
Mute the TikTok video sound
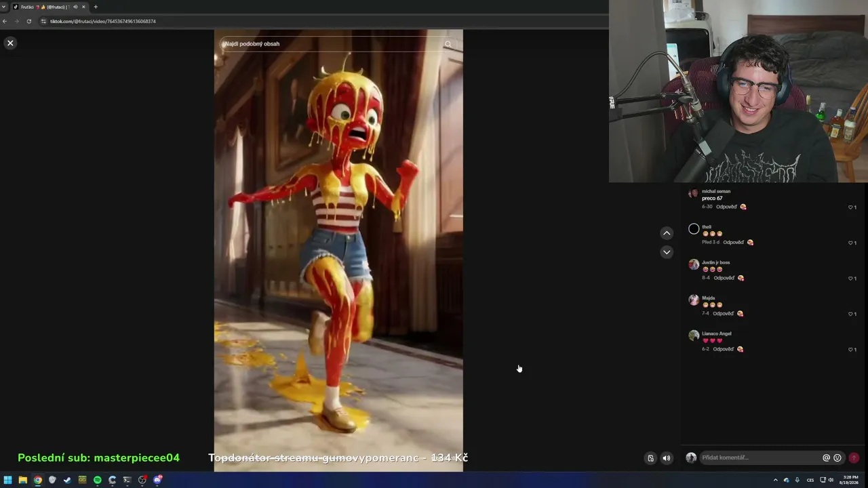coord(666,458)
